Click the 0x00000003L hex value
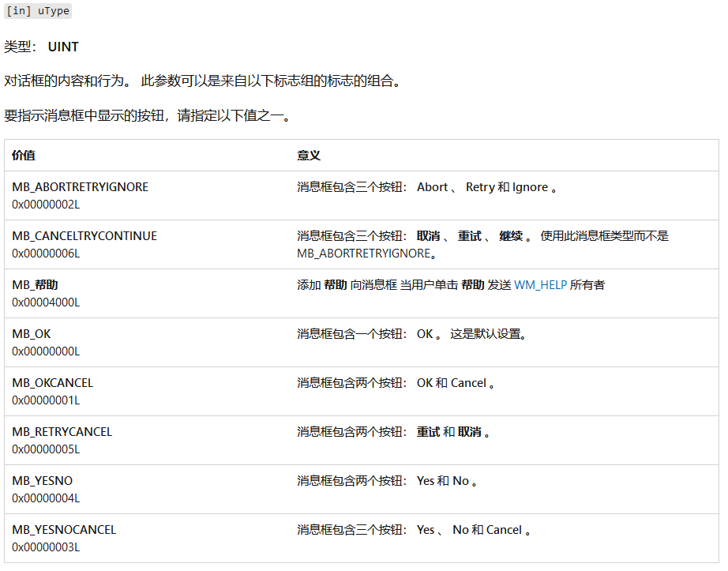The width and height of the screenshot is (728, 571). point(46,547)
